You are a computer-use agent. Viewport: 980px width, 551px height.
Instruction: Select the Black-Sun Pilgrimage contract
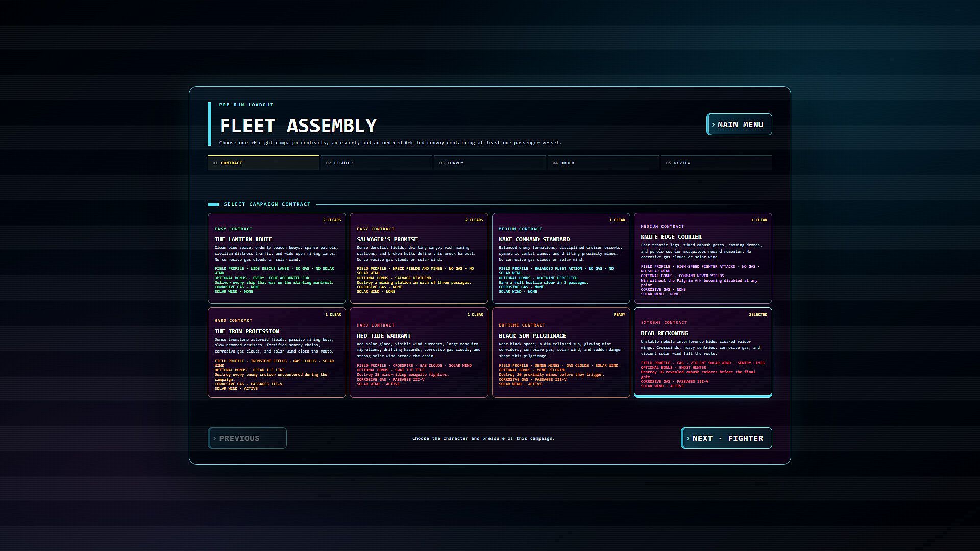click(x=561, y=353)
